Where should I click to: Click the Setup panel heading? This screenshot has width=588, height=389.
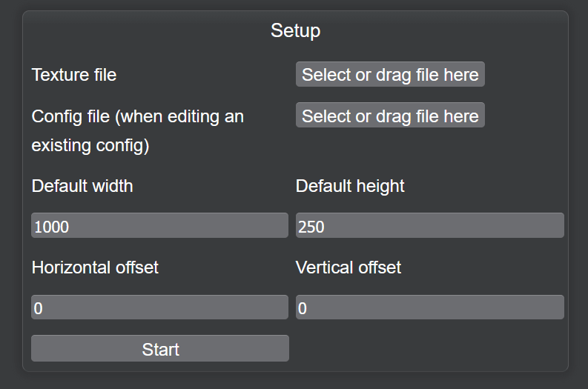click(x=295, y=30)
